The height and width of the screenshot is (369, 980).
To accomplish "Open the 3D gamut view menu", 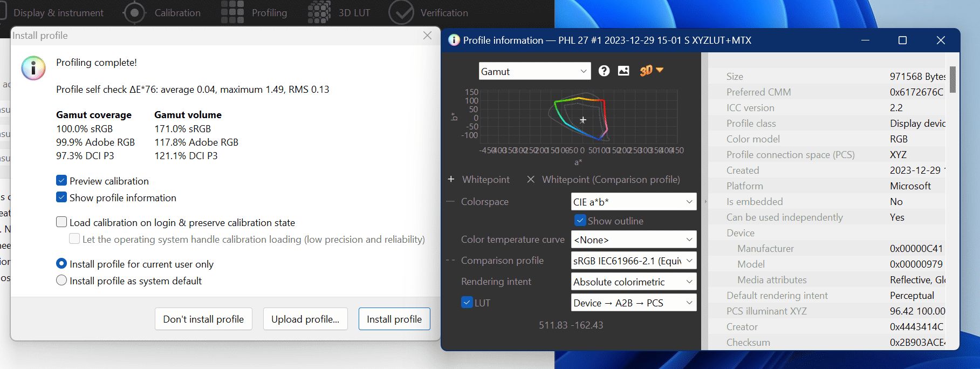I will point(652,71).
